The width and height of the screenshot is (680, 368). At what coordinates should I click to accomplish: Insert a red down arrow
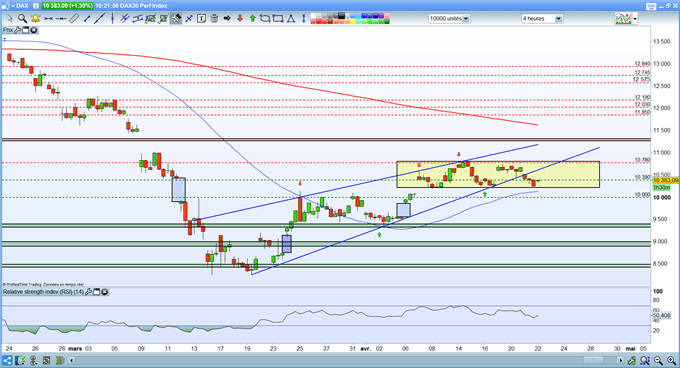click(240, 19)
